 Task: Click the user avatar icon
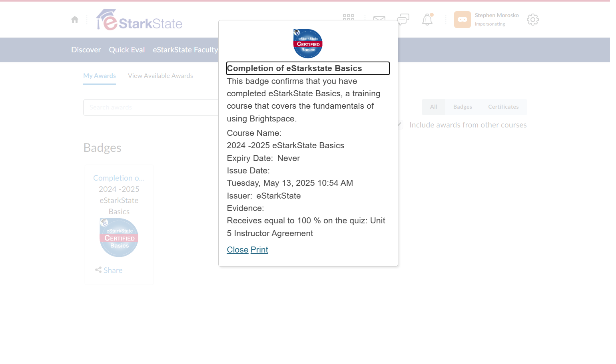coord(462,20)
